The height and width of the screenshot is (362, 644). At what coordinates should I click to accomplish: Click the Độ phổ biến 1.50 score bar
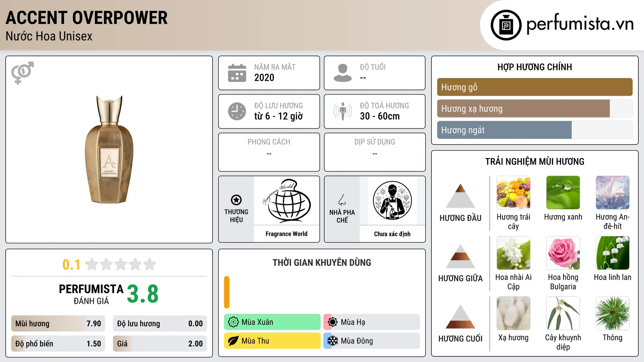(58, 343)
